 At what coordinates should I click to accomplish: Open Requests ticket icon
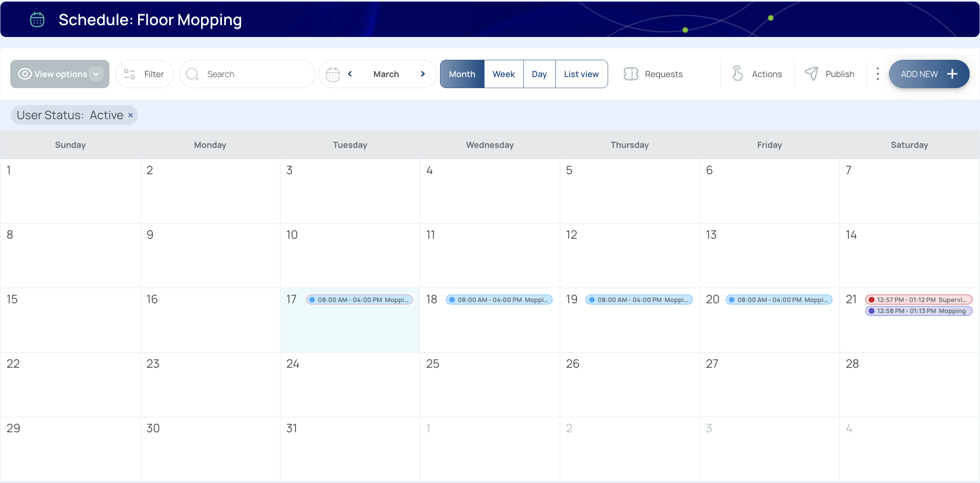[631, 74]
